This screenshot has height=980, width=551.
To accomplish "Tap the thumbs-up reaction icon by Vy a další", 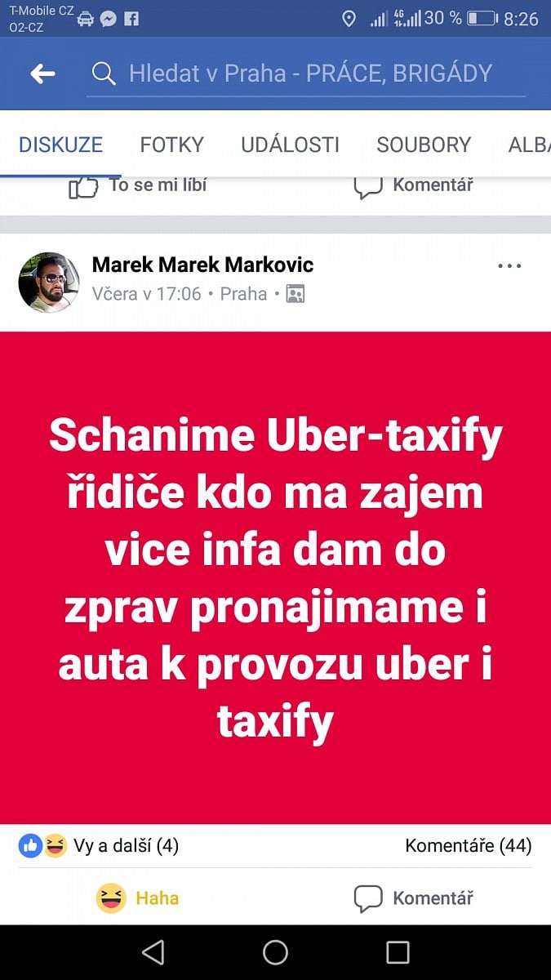I will 30,846.
